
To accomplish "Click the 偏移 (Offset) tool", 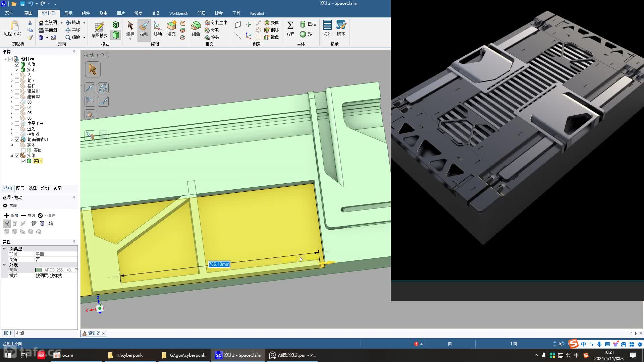I will tap(272, 30).
